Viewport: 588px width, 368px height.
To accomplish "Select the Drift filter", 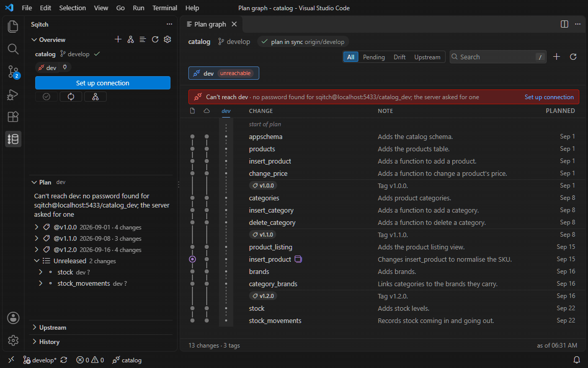I will pos(399,57).
